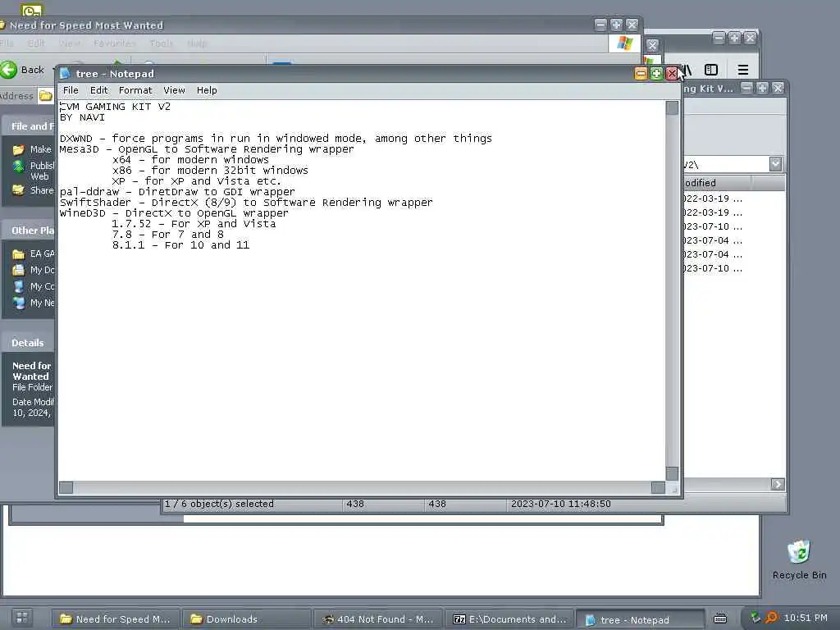840x630 pixels.
Task: Click the Address bar folder icon in Explorer
Action: 46,96
